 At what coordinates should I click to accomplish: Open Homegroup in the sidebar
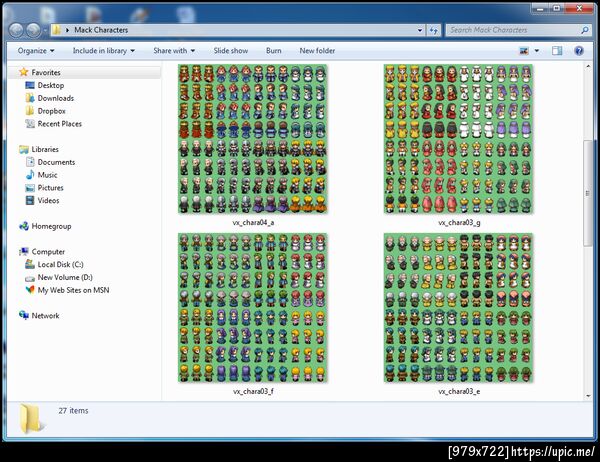[x=52, y=226]
